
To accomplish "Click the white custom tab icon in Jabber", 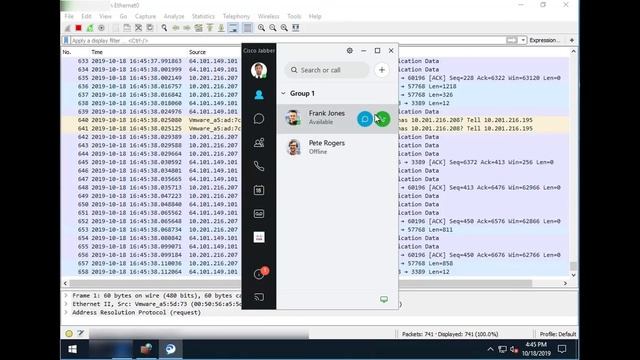I will (259, 237).
